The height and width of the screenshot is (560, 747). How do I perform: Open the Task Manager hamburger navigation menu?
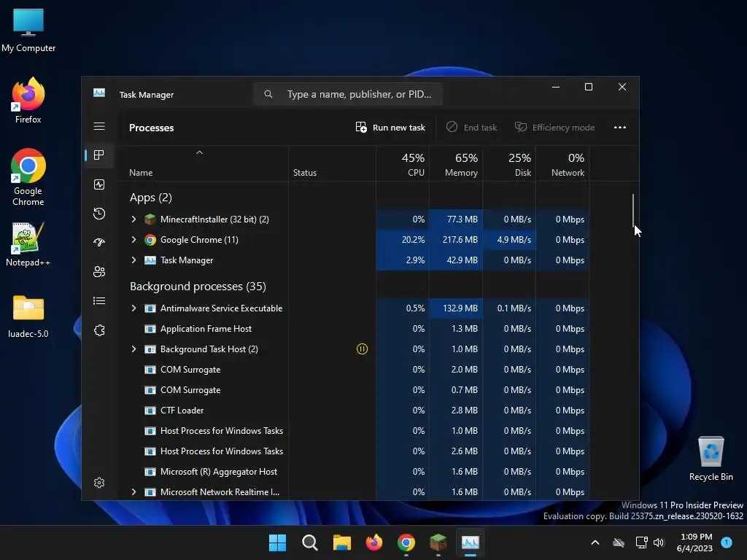(99, 126)
